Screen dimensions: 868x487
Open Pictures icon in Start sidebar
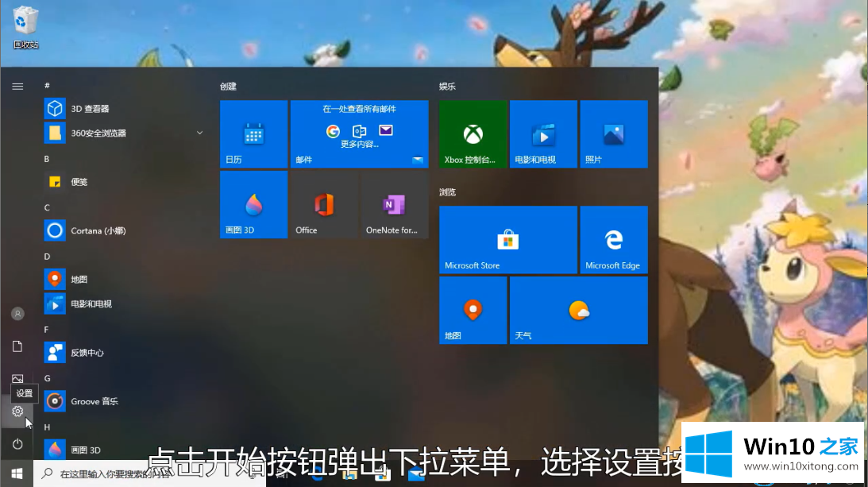pyautogui.click(x=17, y=379)
